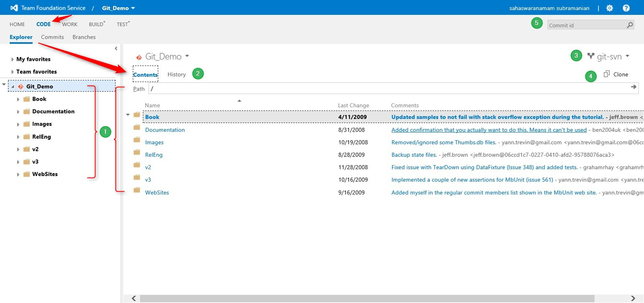Screen dimensions: 644x303
Task: Expand the WebSites folder tree arrow
Action: pyautogui.click(x=18, y=175)
